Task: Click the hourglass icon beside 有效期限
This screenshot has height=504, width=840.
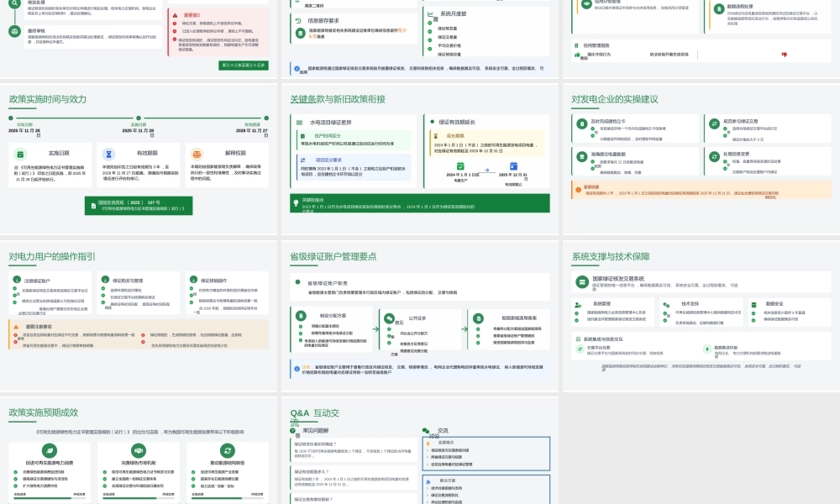Action: 108,154
